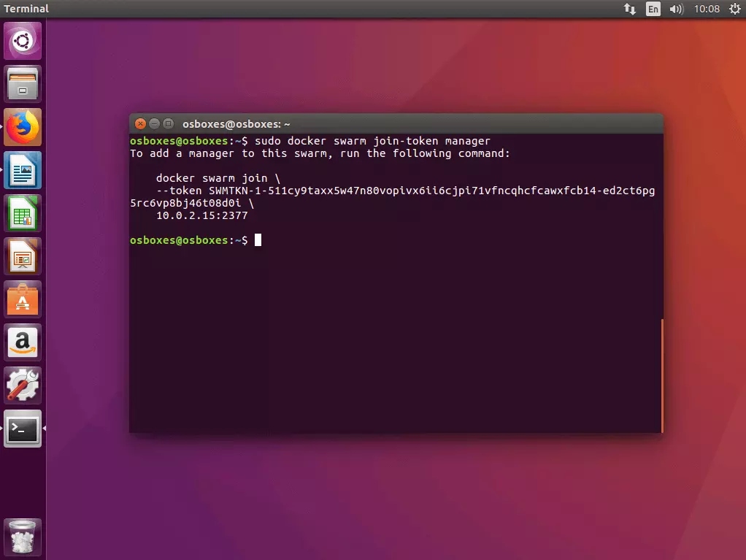
Task: Open System Settings from launcher
Action: pos(23,386)
